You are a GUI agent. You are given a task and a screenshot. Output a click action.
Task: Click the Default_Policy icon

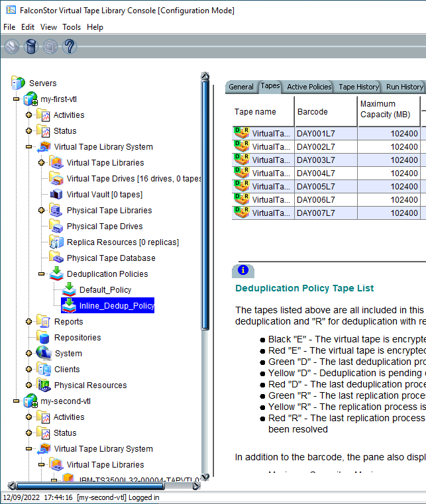(x=69, y=289)
